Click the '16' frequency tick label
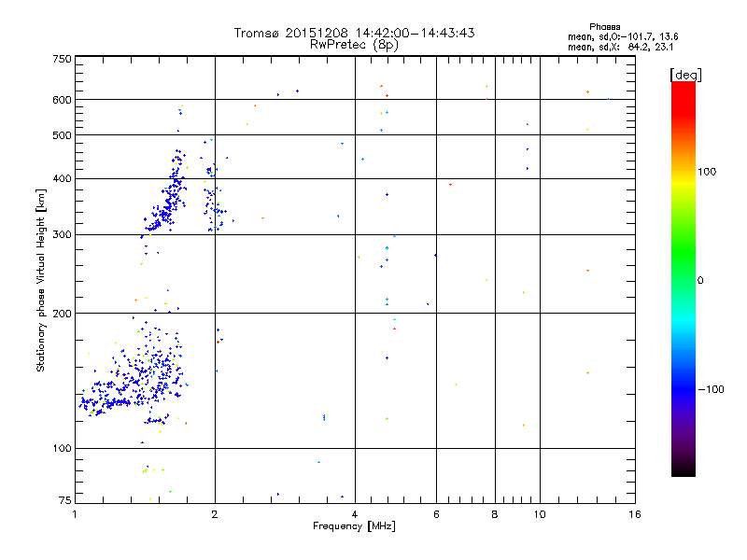747x560 pixels. click(x=635, y=514)
